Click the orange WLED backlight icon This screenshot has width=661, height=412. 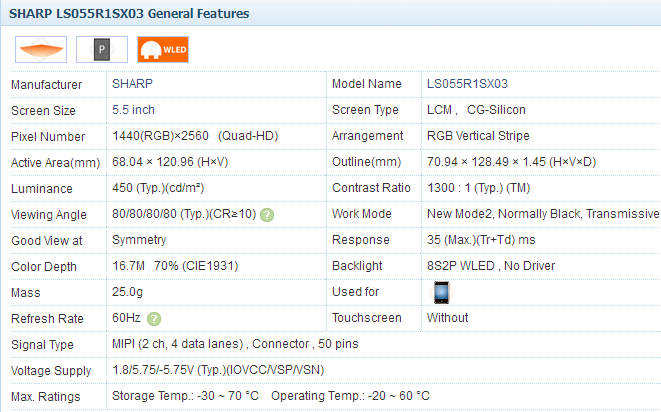click(163, 50)
